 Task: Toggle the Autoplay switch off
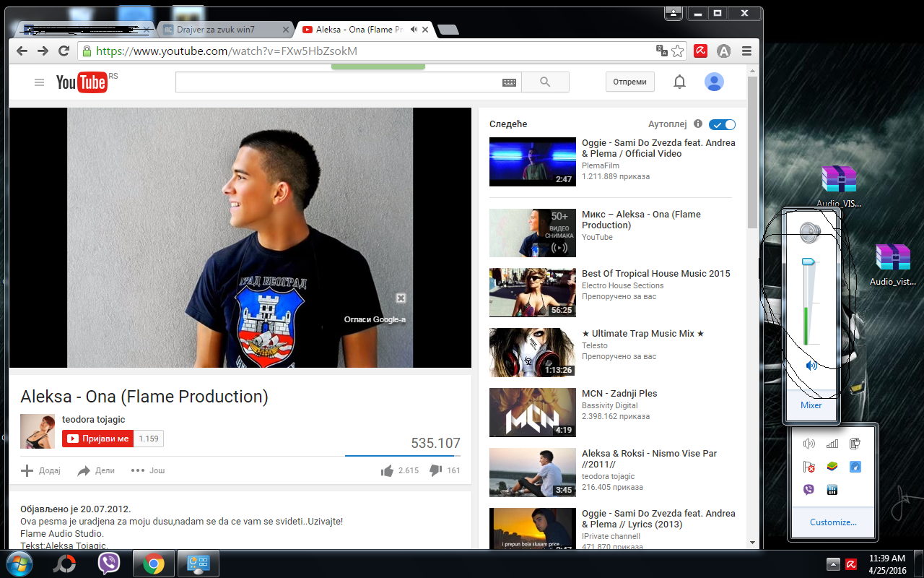tap(722, 124)
